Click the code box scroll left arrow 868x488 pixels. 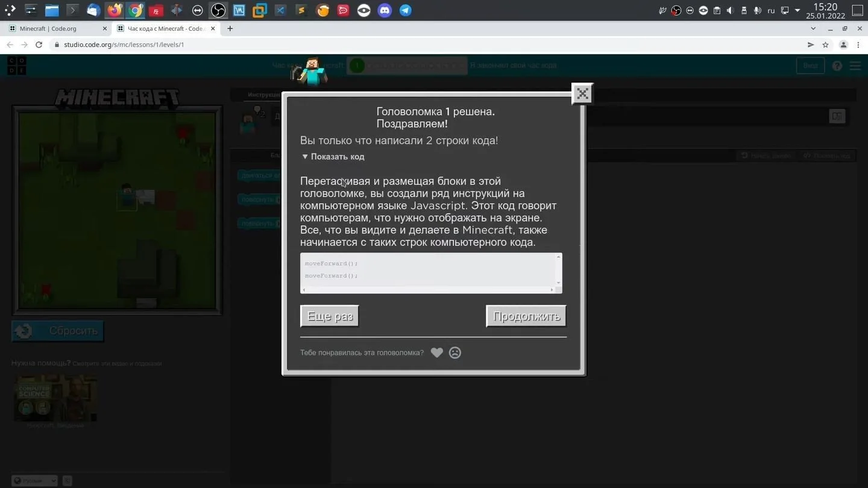coord(304,290)
